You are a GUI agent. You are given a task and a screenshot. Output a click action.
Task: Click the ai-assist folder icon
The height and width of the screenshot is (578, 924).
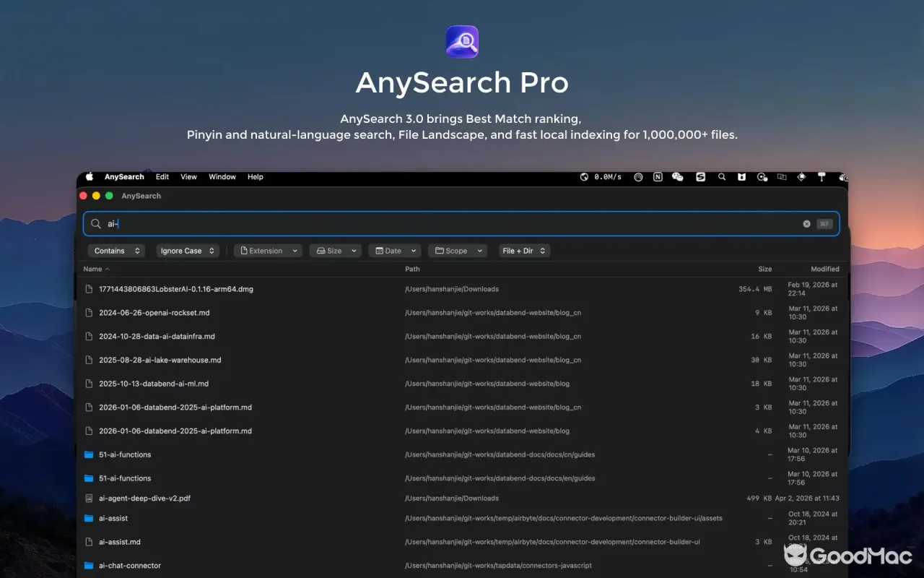pos(89,518)
